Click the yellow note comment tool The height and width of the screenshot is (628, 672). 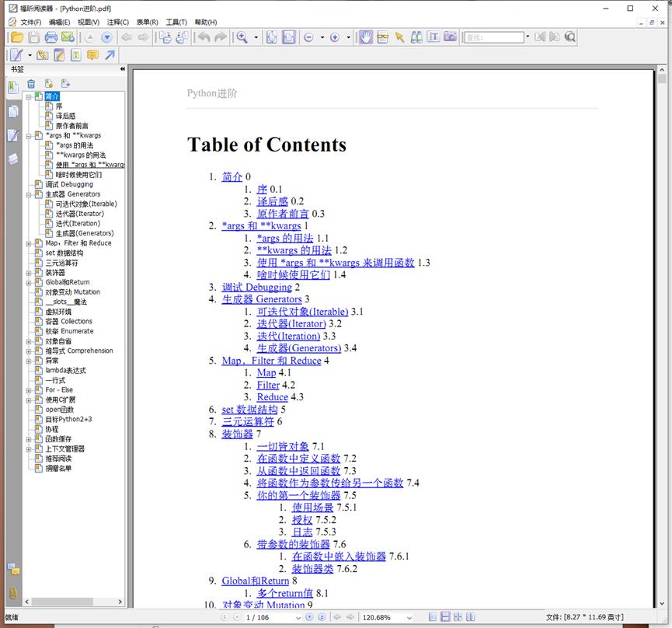(92, 55)
